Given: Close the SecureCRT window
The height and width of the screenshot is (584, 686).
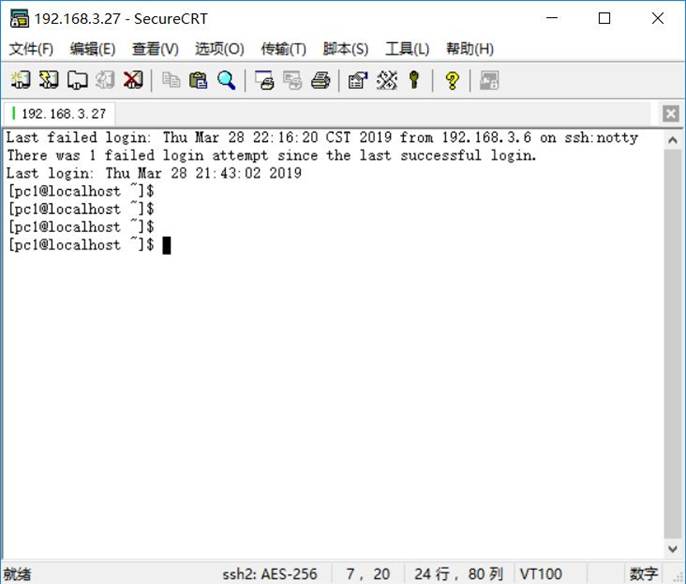Looking at the screenshot, I should tap(658, 18).
